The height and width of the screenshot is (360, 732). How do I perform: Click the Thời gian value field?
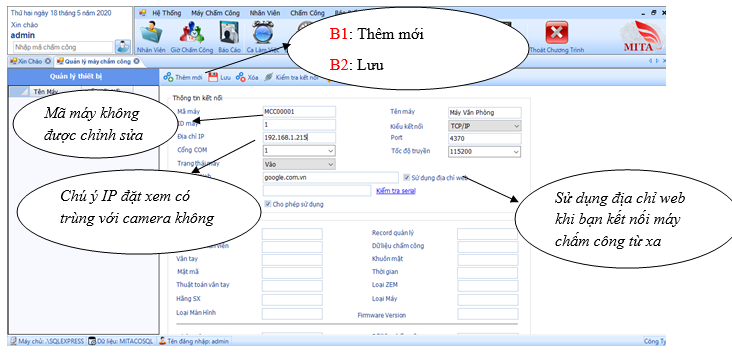487,273
